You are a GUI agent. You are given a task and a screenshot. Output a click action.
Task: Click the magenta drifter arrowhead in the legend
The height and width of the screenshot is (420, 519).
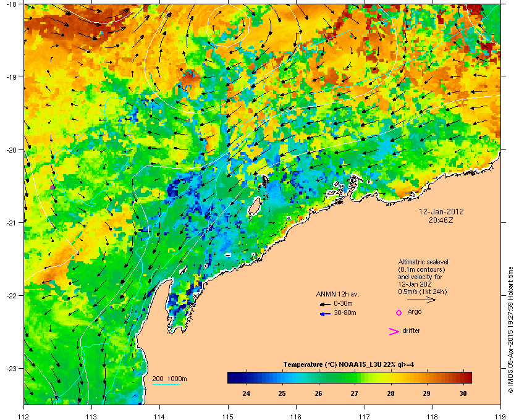(394, 332)
